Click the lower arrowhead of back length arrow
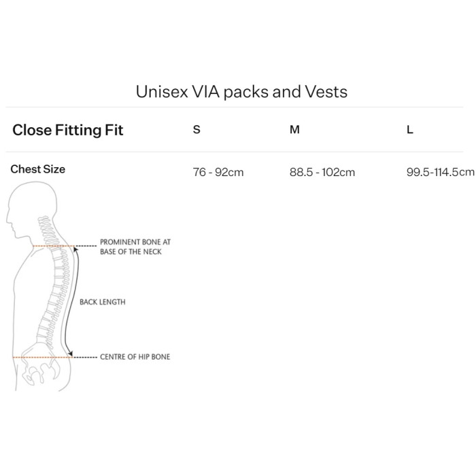Screen dimensions: 476x476 tap(71, 354)
